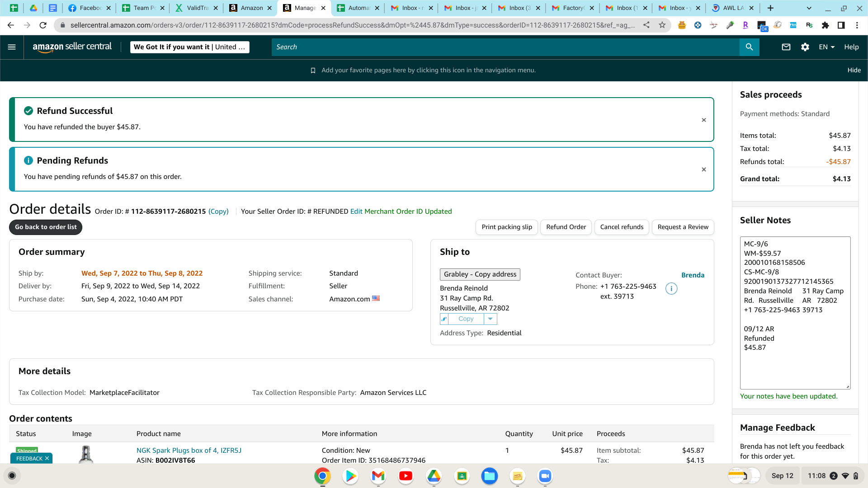
Task: Open the NGK Spark Plugs product link
Action: [189, 450]
